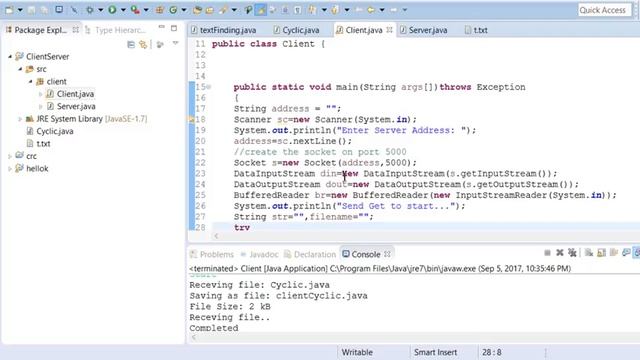Collapse the client package node
The image size is (640, 360).
point(30,82)
